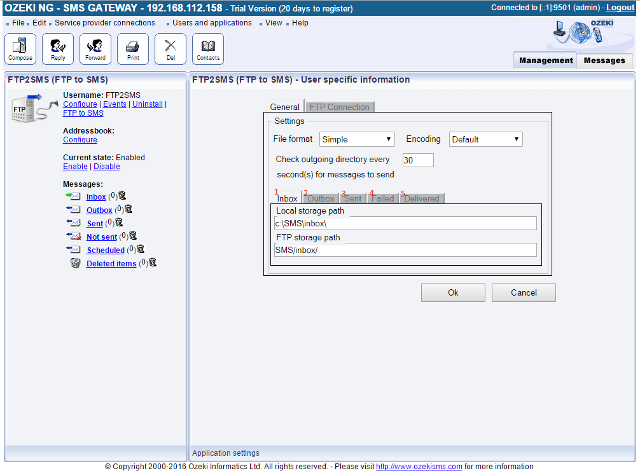
Task: Click the Del toolbar icon
Action: tap(170, 49)
